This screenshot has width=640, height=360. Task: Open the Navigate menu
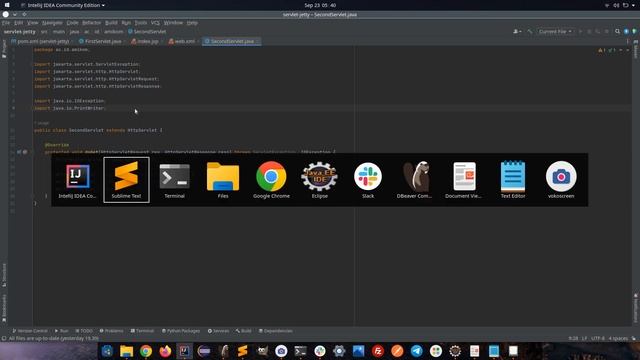coord(52,23)
